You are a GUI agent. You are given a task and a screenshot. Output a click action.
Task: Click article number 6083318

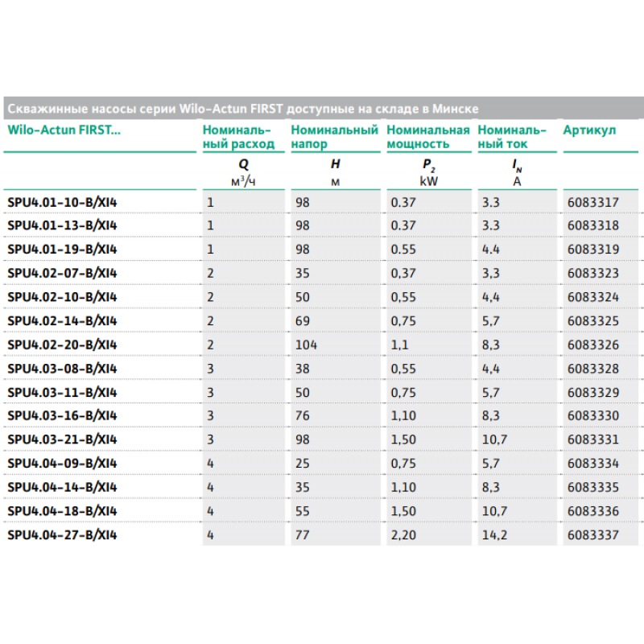[593, 225]
